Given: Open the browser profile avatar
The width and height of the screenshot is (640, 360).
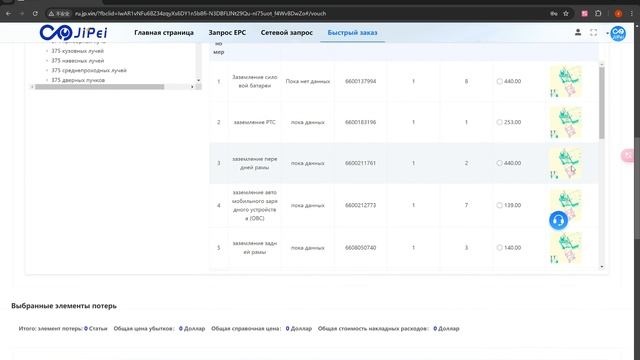Looking at the screenshot, I should pyautogui.click(x=618, y=13).
